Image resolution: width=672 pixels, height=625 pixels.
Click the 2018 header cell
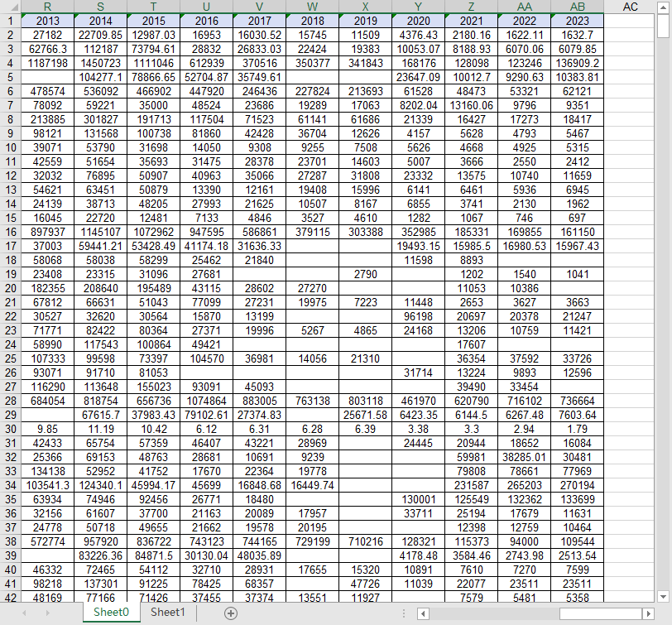pyautogui.click(x=313, y=21)
